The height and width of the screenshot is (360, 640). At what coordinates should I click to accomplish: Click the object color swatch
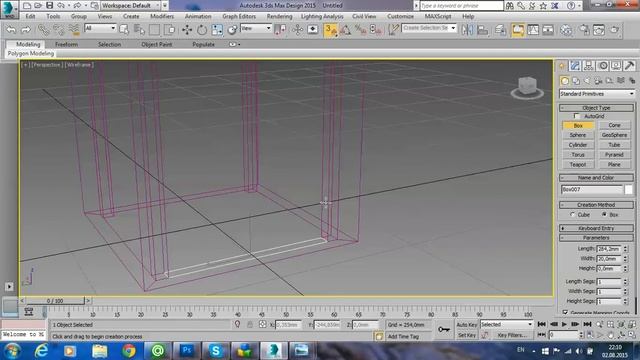click(629, 189)
